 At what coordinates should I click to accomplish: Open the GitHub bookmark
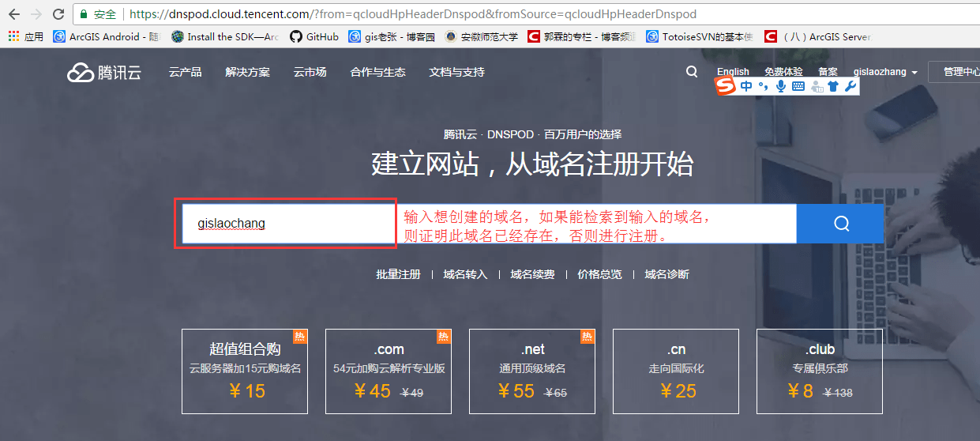pyautogui.click(x=314, y=36)
